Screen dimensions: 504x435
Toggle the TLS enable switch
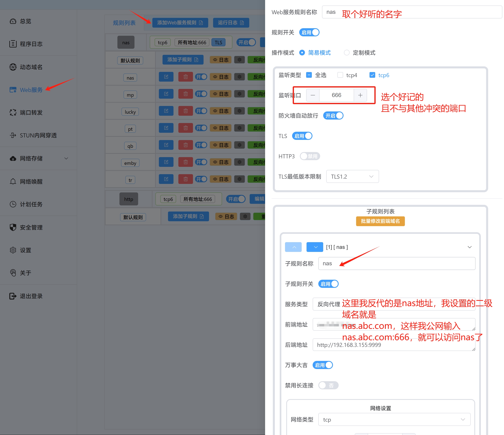(x=302, y=136)
